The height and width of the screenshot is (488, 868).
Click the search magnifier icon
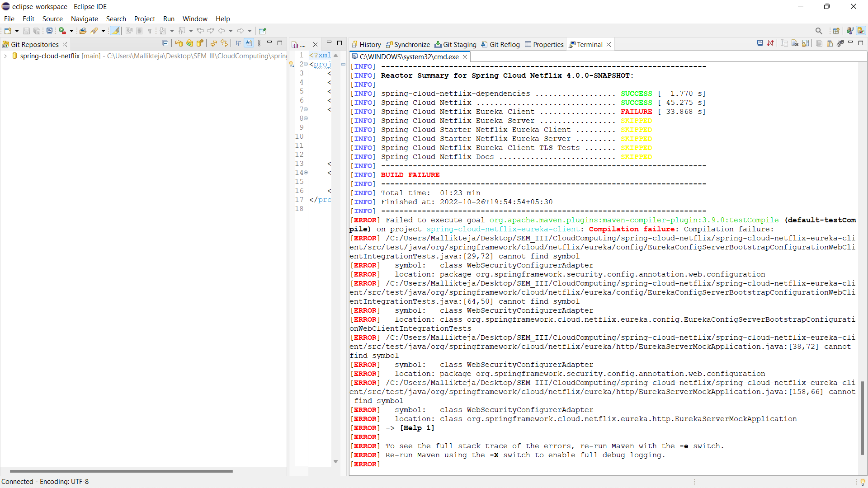click(819, 31)
